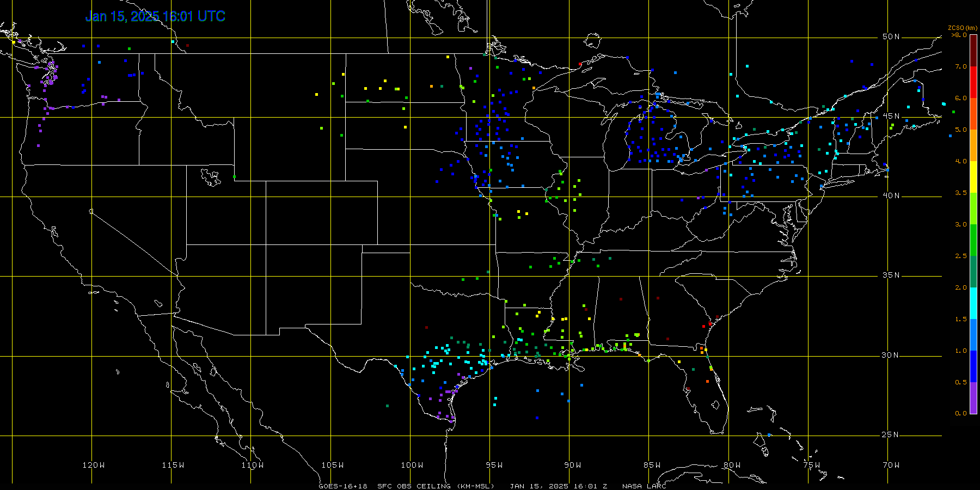Click the 5.0 legend value
980x490 pixels.
pyautogui.click(x=961, y=130)
